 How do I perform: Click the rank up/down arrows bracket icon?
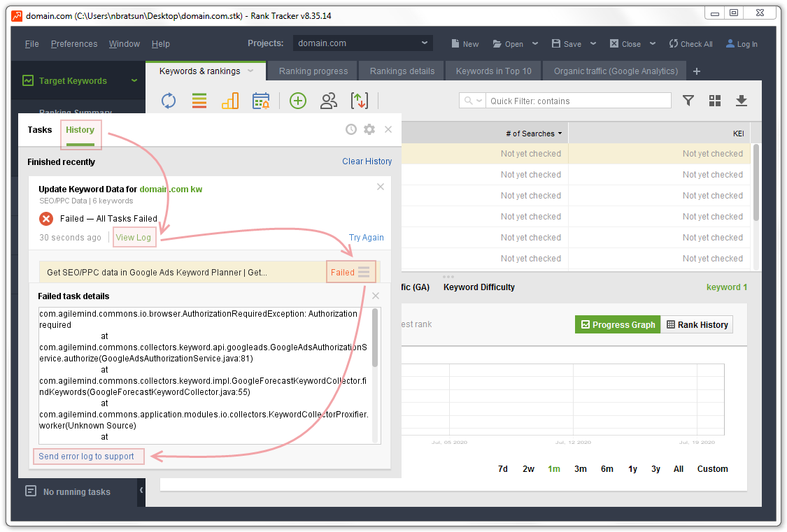pos(360,101)
